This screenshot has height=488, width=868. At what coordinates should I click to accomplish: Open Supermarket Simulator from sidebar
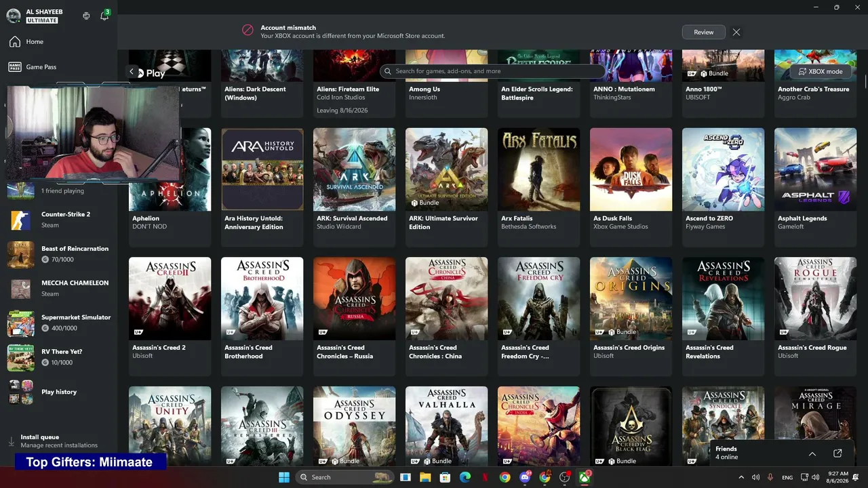(x=58, y=323)
